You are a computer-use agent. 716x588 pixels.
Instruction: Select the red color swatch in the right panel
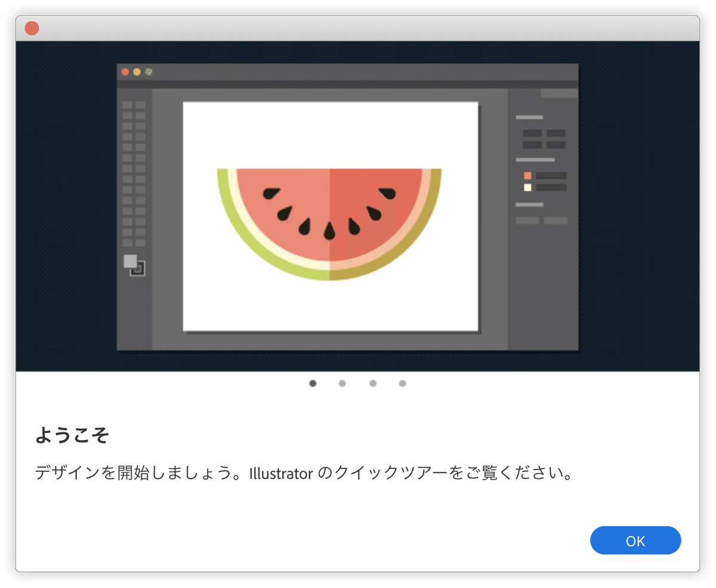point(527,176)
